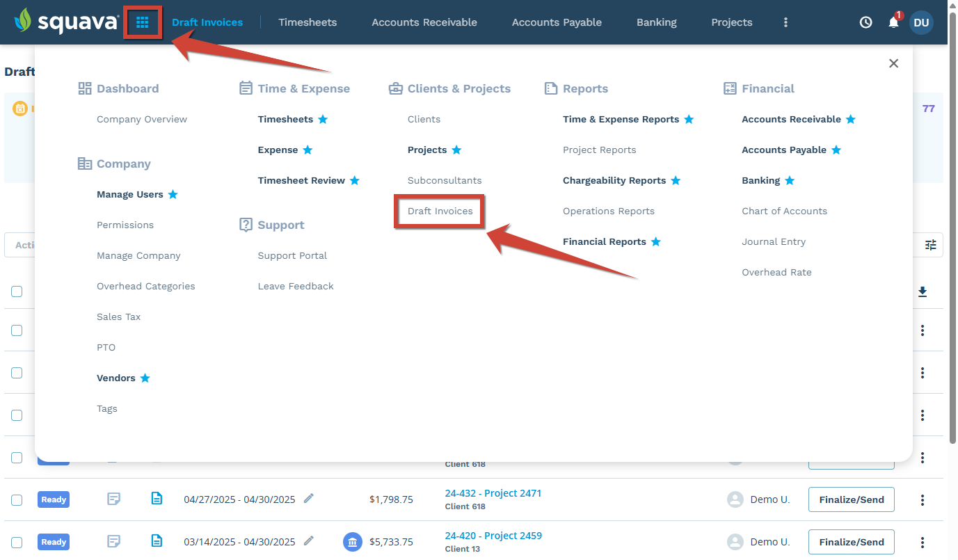958x560 pixels.
Task: Toggle star next to Financial Reports
Action: click(656, 241)
